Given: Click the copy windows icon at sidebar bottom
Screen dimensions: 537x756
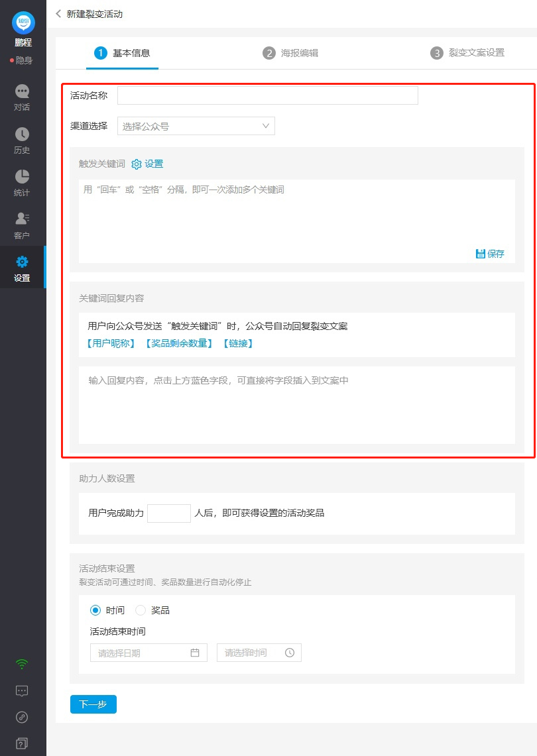Looking at the screenshot, I should click(22, 743).
